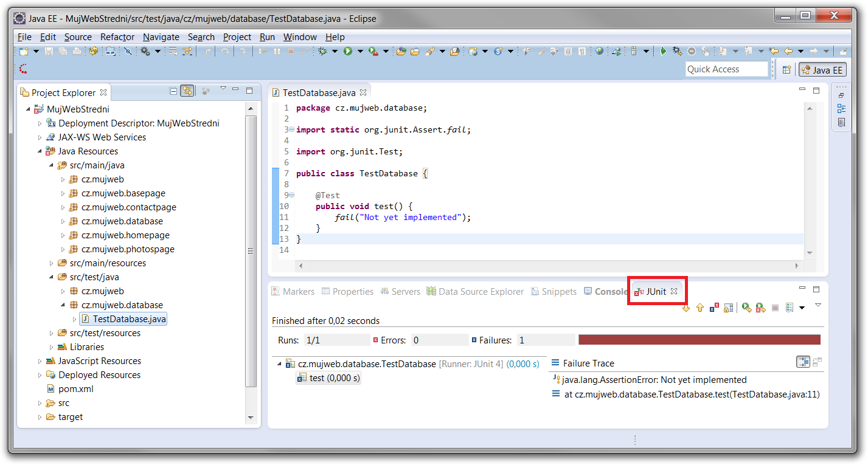Switch to the Java EE perspective
868x465 pixels.
[x=822, y=70]
